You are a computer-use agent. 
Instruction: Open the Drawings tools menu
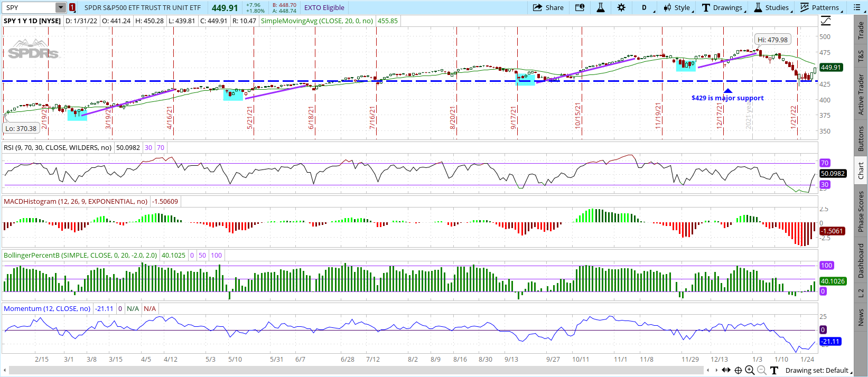tap(722, 7)
